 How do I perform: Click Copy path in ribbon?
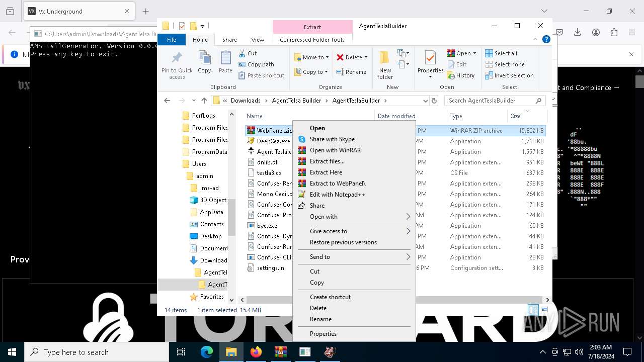tap(256, 64)
